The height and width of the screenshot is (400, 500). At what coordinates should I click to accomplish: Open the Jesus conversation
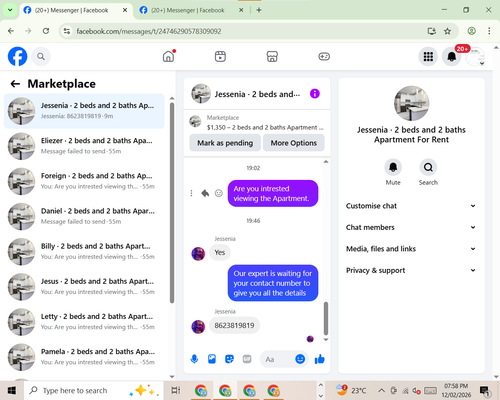(x=84, y=287)
